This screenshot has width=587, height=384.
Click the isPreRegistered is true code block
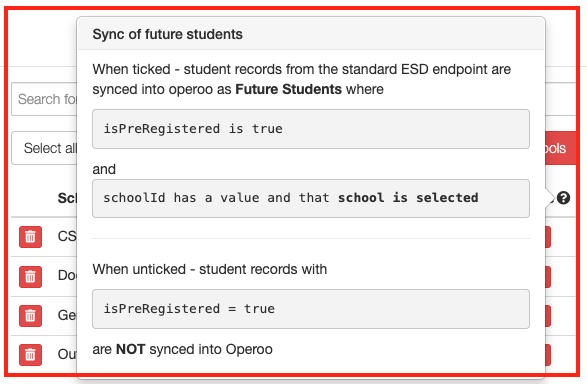(x=311, y=129)
